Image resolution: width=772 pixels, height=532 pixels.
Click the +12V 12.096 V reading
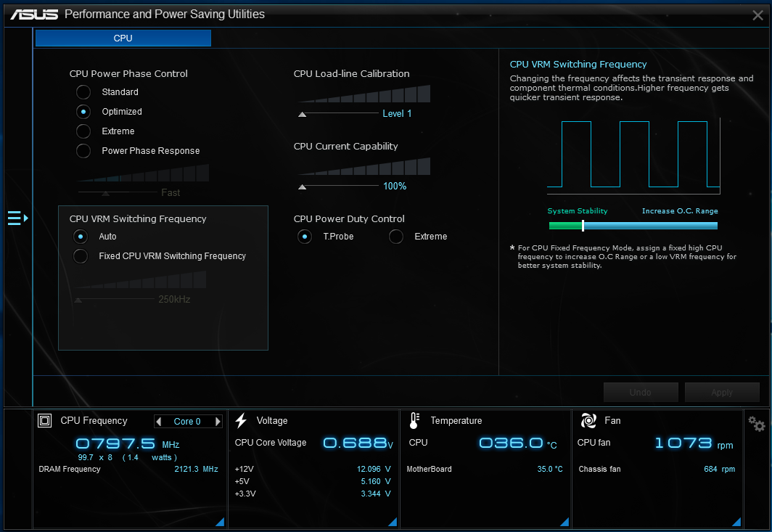pos(374,469)
